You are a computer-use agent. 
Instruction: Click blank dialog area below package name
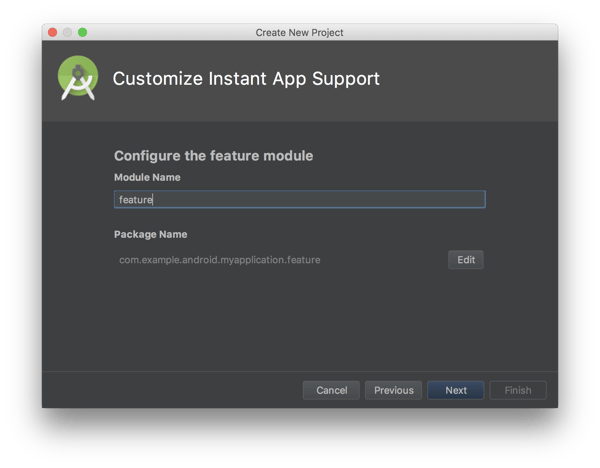(x=300, y=320)
